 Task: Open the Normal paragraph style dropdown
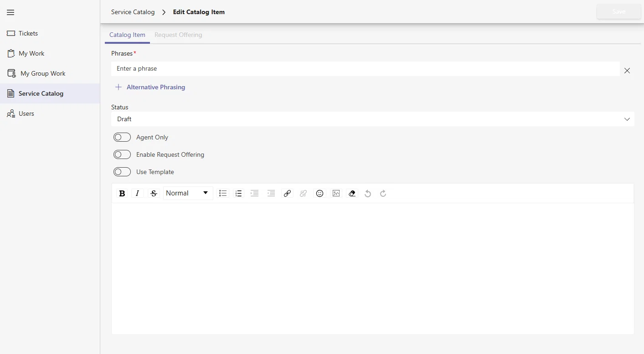click(x=188, y=193)
